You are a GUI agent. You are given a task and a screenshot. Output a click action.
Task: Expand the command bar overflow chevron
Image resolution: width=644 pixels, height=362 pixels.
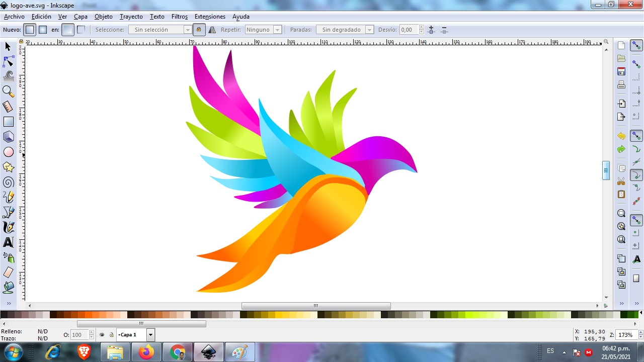tap(621, 303)
